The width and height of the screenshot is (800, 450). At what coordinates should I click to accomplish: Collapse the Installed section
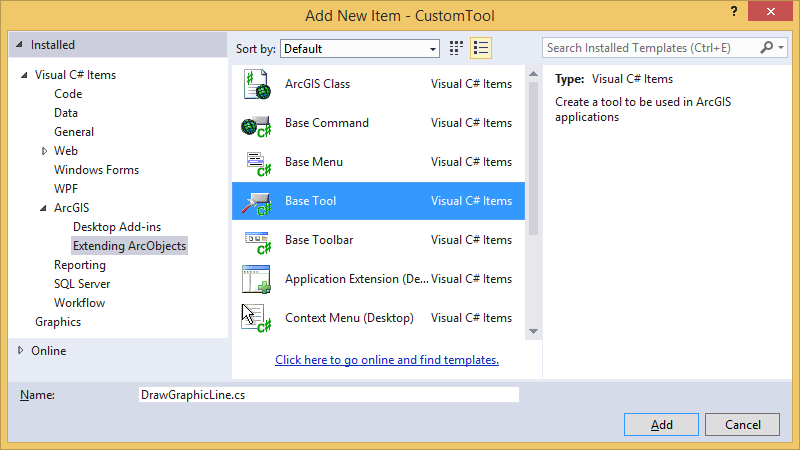(18, 45)
